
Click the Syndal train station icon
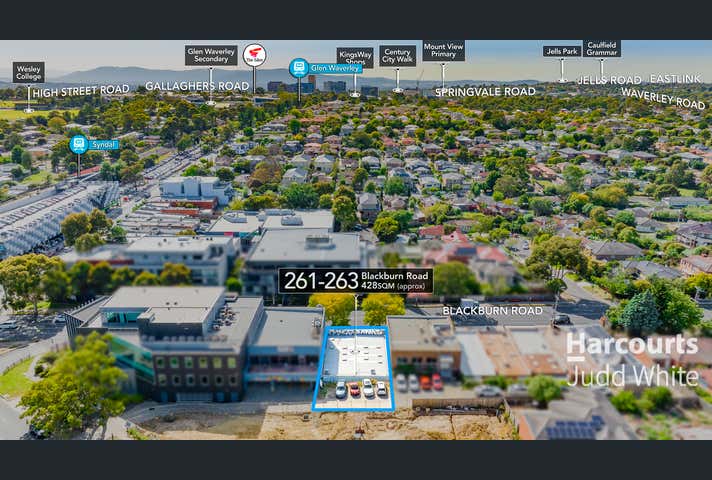79,144
